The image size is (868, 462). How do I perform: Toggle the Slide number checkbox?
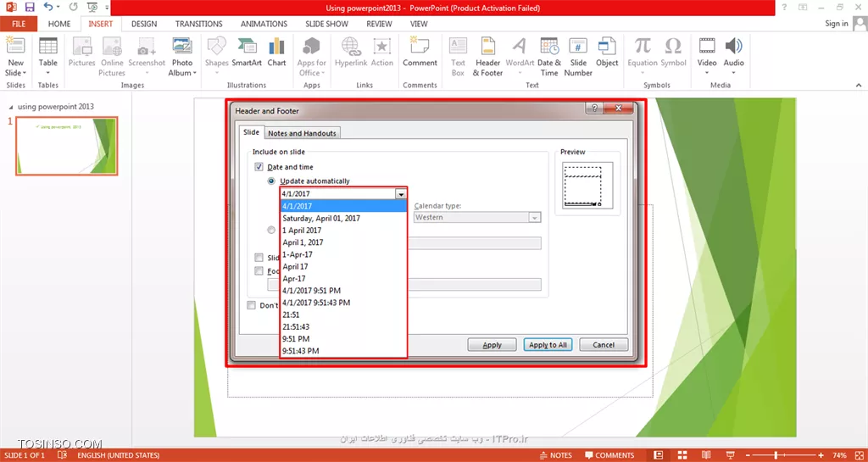click(x=259, y=258)
